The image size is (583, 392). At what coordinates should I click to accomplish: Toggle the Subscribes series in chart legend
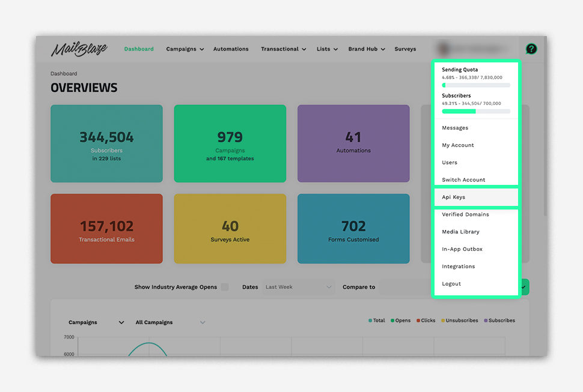(499, 321)
